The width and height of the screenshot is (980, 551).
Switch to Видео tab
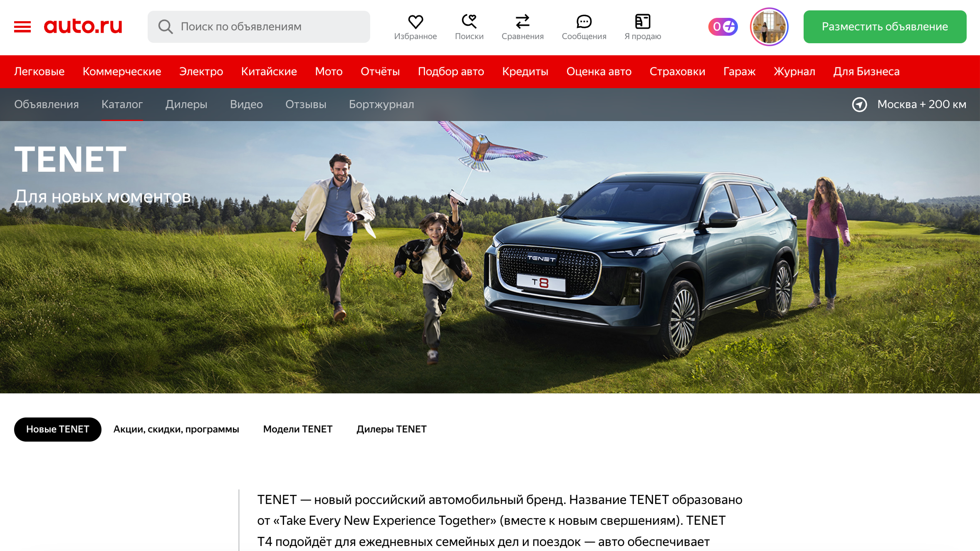(246, 104)
